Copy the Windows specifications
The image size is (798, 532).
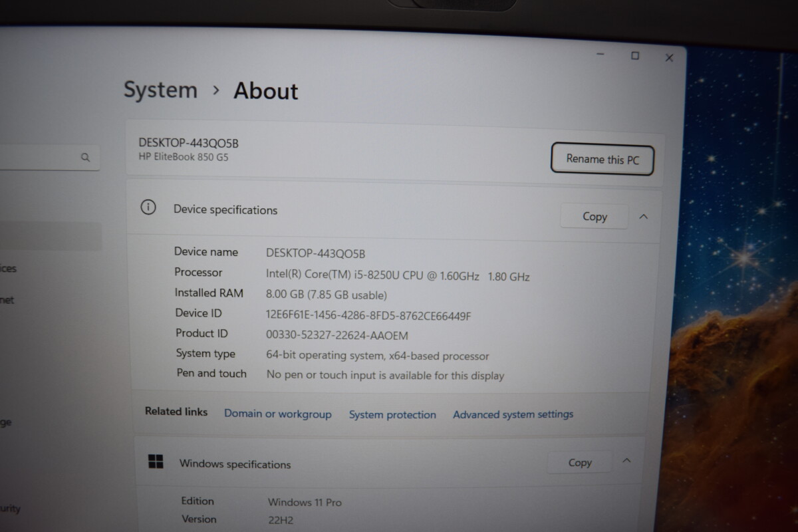tap(579, 462)
